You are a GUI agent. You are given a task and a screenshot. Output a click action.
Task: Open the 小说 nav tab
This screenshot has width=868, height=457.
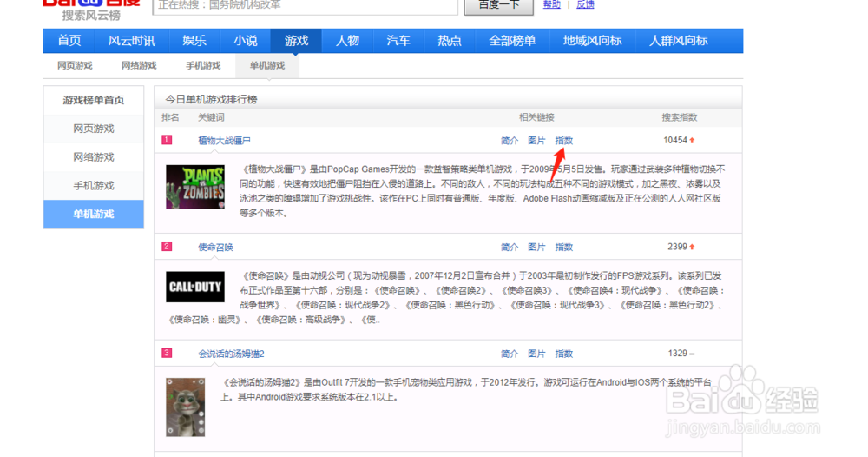[246, 41]
